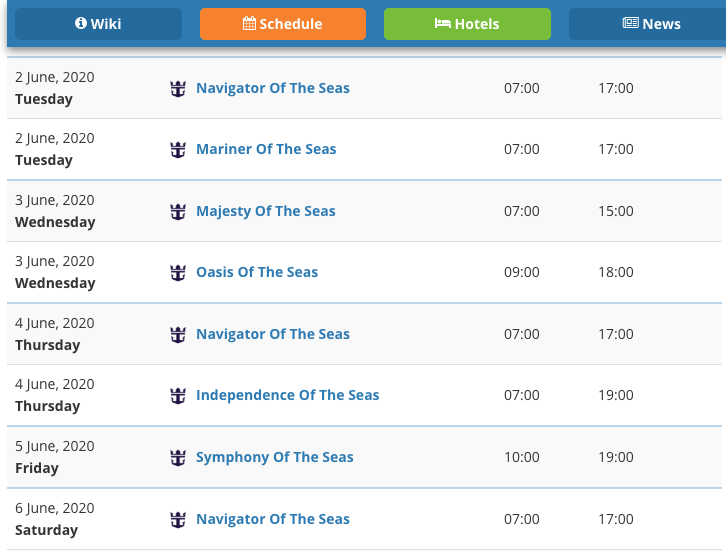This screenshot has height=551, width=726.
Task: Open Mariner Of The Seas ship link
Action: (266, 149)
